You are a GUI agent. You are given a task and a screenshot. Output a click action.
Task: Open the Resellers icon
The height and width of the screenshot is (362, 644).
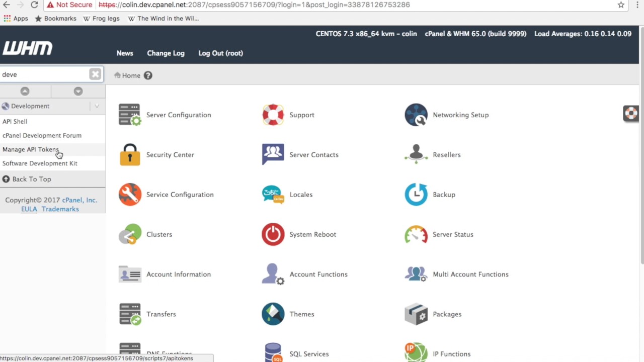point(416,154)
